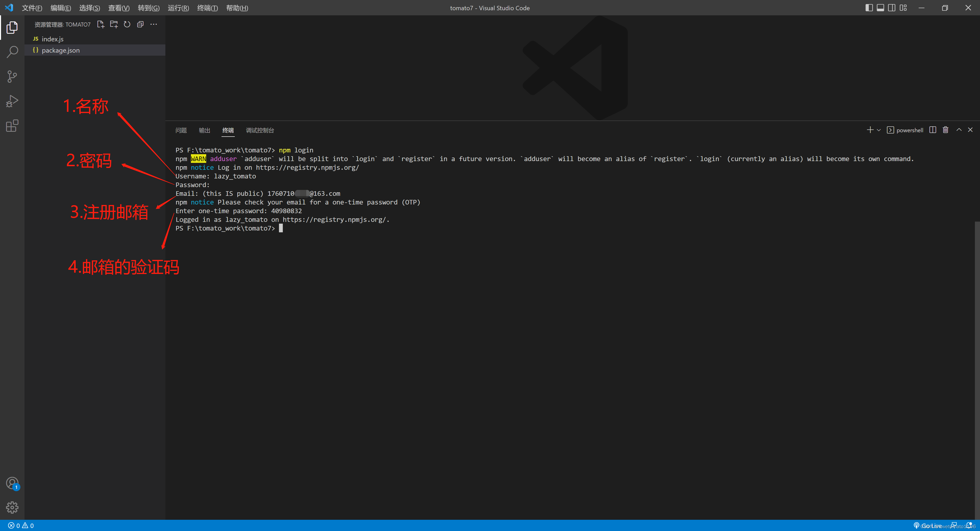980x531 pixels.
Task: Toggle primary sidebar visibility in title bar
Action: (x=869, y=8)
